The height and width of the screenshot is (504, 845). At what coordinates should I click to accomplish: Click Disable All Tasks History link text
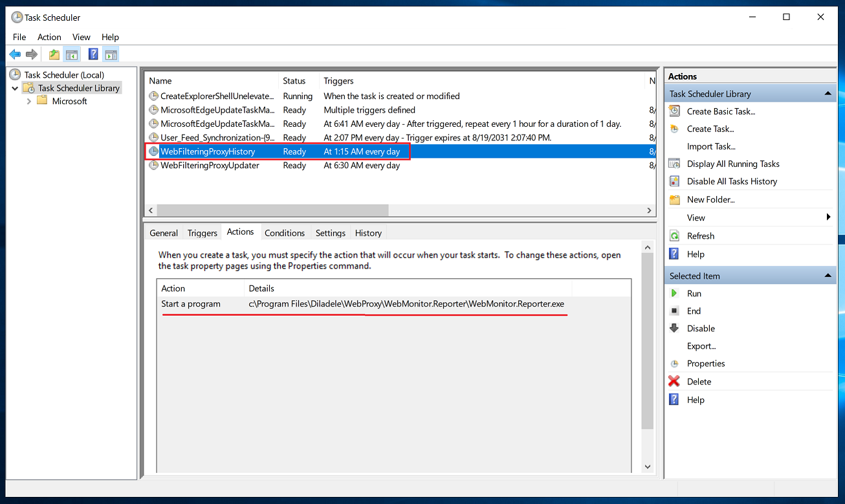click(732, 181)
